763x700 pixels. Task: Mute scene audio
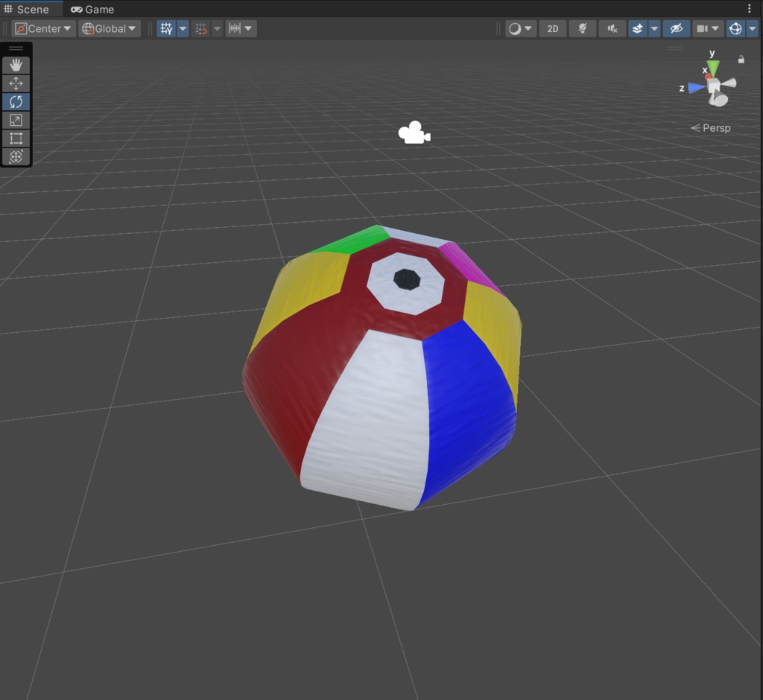pyautogui.click(x=612, y=28)
